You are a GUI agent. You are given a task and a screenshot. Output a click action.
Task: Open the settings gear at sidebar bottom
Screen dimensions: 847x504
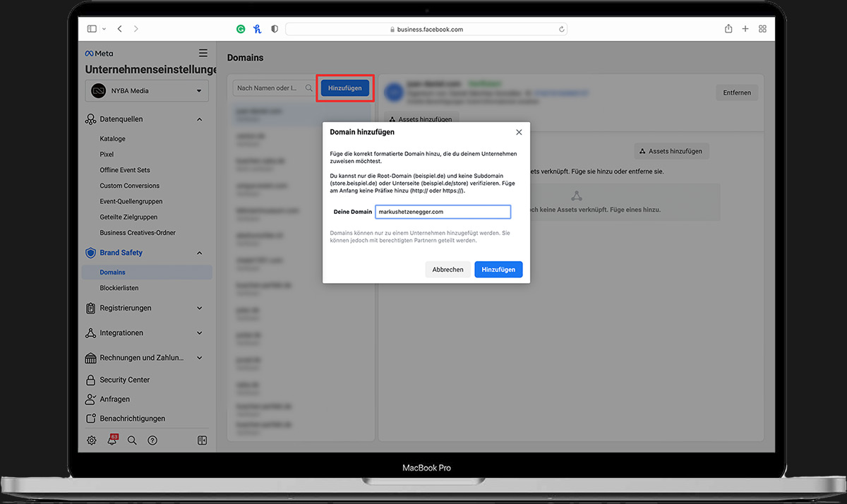(x=92, y=440)
